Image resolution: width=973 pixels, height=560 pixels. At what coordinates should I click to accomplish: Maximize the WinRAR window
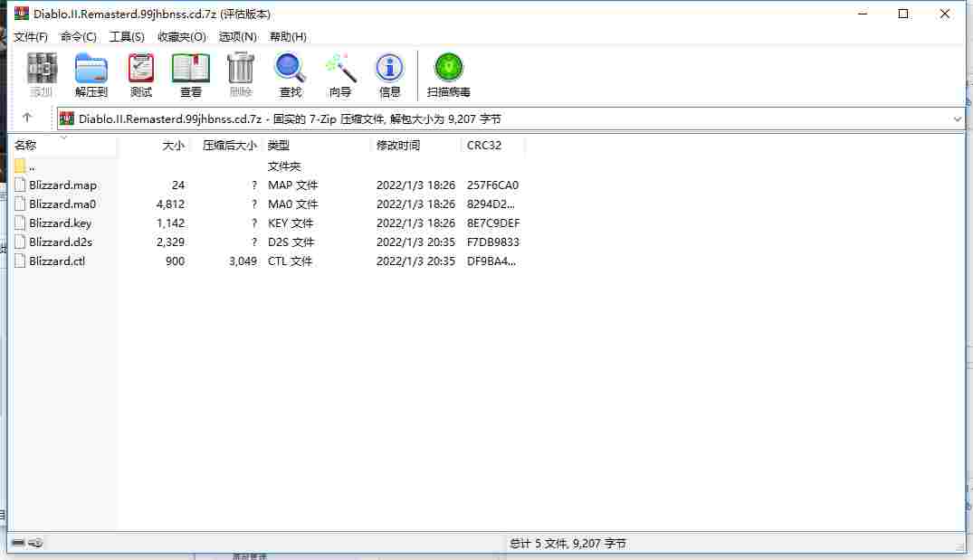[903, 14]
